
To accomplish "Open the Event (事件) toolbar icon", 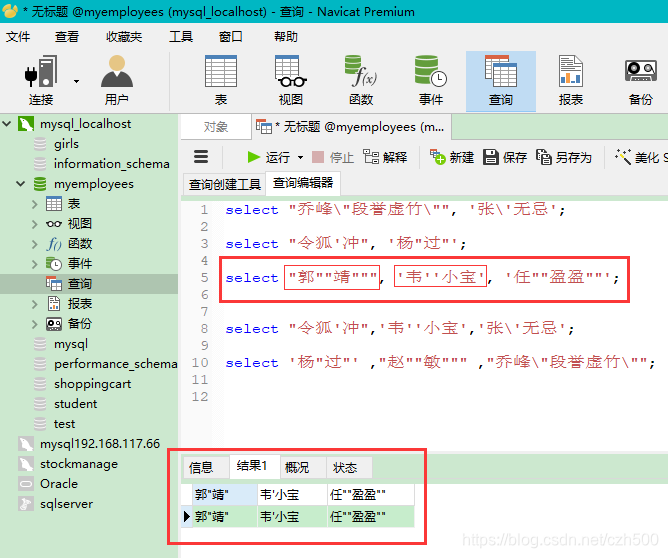I will tap(431, 72).
